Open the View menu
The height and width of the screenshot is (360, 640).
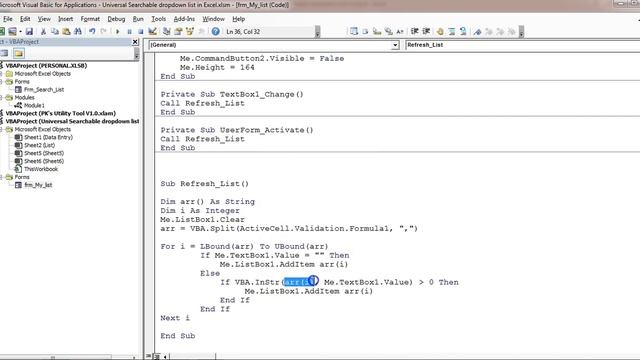pos(44,19)
